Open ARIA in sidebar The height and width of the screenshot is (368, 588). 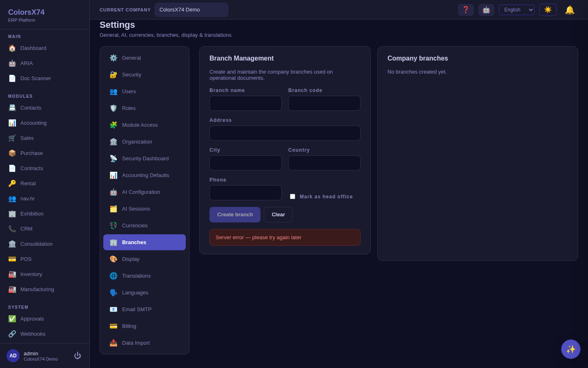[x=45, y=63]
